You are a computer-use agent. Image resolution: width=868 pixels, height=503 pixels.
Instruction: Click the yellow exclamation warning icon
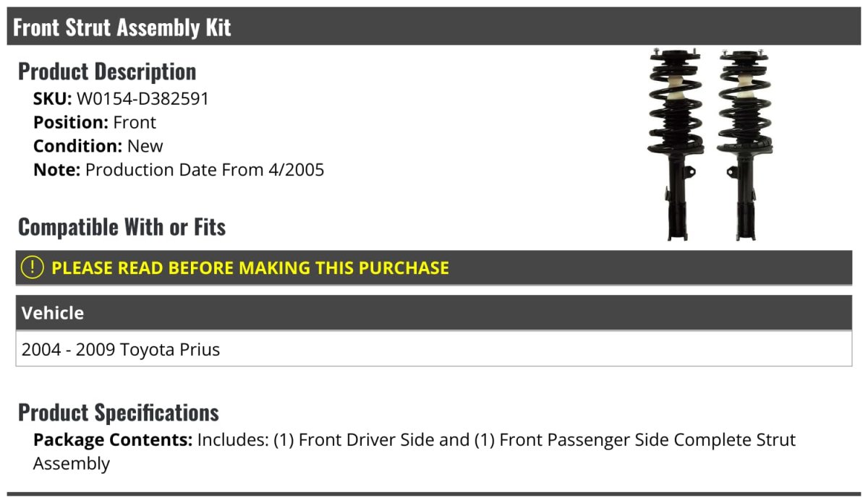[x=33, y=267]
